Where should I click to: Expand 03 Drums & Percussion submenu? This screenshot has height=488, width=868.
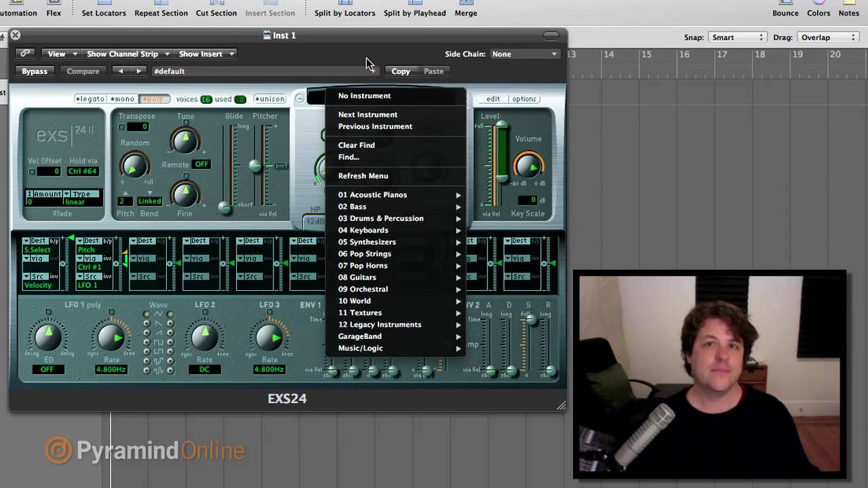tap(396, 218)
